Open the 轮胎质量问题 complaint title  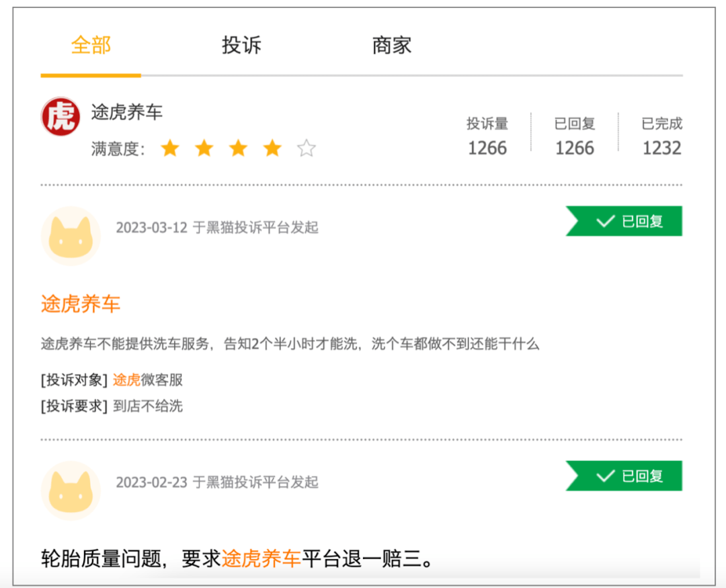[x=237, y=559]
